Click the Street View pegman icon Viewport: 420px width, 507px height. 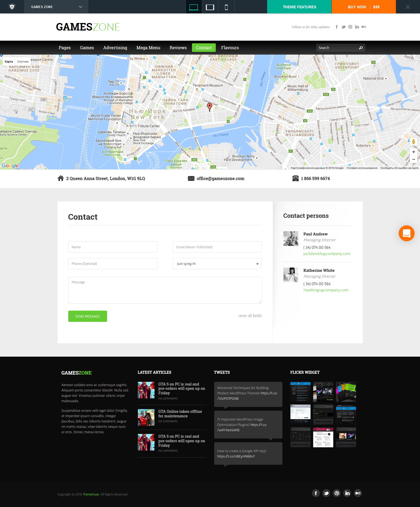coord(414,142)
